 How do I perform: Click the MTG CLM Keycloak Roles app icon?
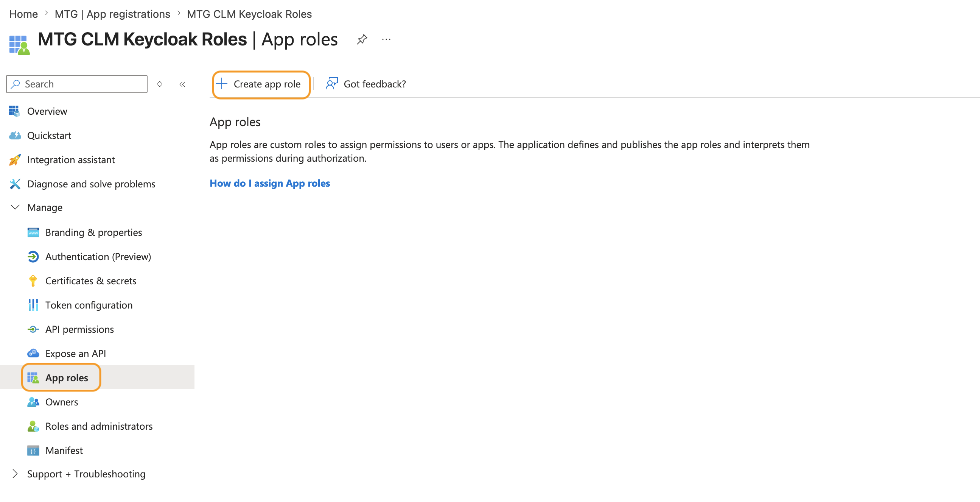19,45
